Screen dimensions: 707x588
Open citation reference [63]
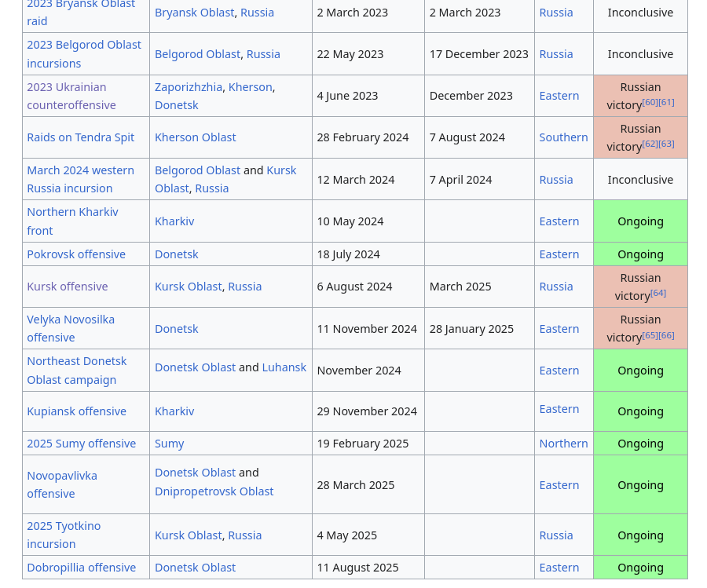(x=666, y=144)
